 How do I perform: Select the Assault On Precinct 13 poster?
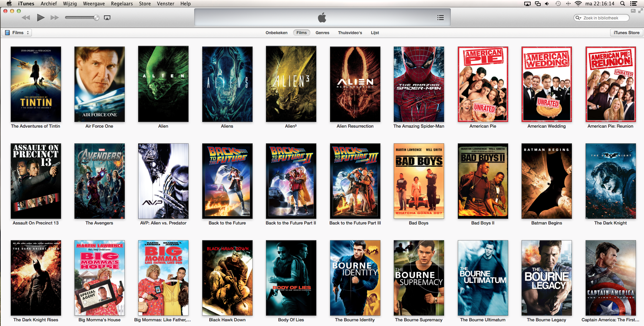coord(36,181)
